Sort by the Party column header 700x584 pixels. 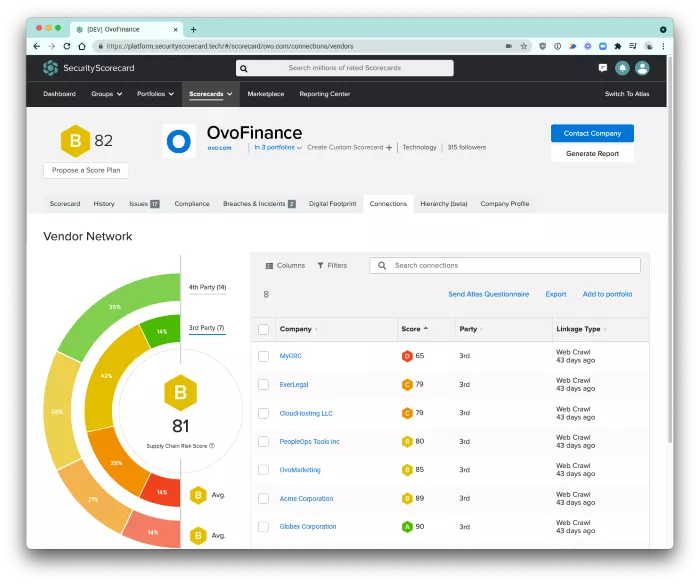click(471, 329)
